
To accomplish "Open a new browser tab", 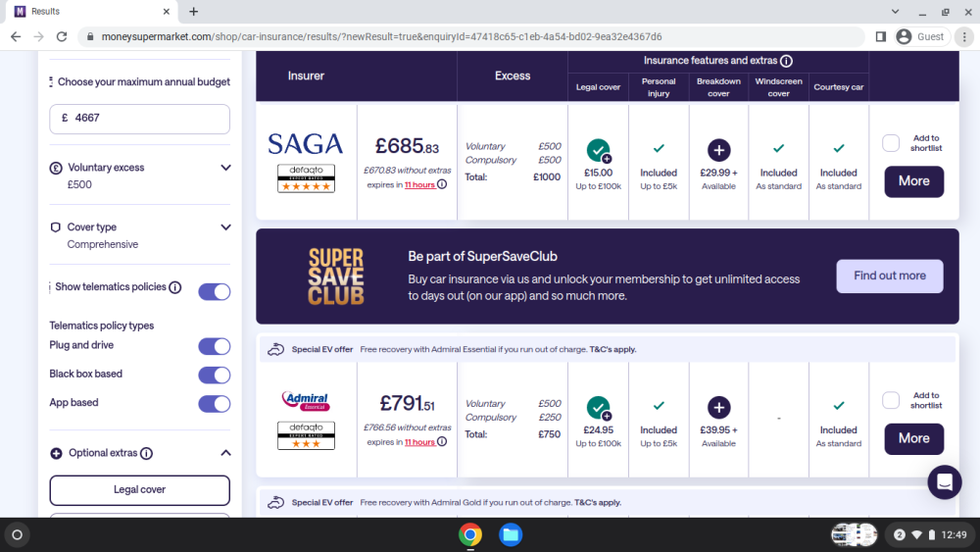I will tap(194, 11).
